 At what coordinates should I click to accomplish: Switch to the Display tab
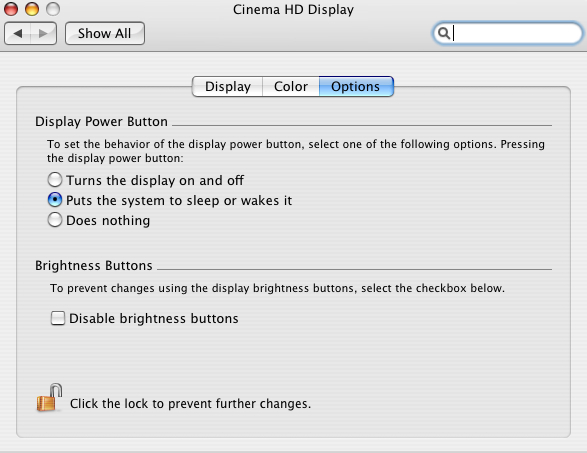tap(228, 86)
